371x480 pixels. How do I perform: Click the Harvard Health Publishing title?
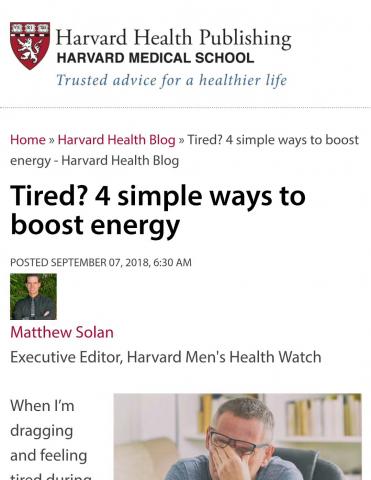(x=174, y=38)
